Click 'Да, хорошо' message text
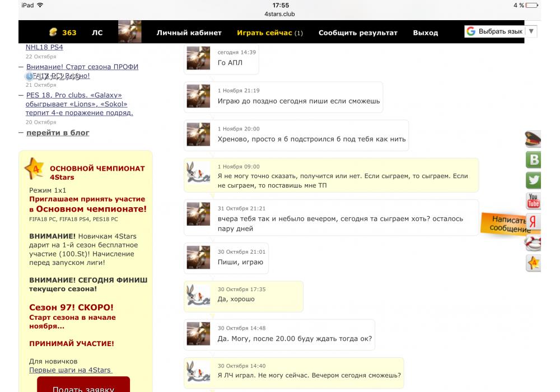560x392 pixels. click(236, 299)
